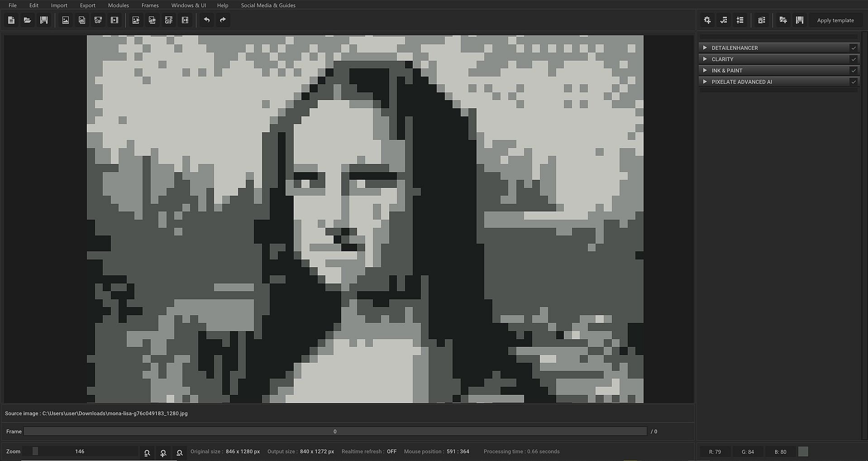Add a new module (gear with plus icon)
Viewport: 868px width, 461px height.
pyautogui.click(x=707, y=20)
